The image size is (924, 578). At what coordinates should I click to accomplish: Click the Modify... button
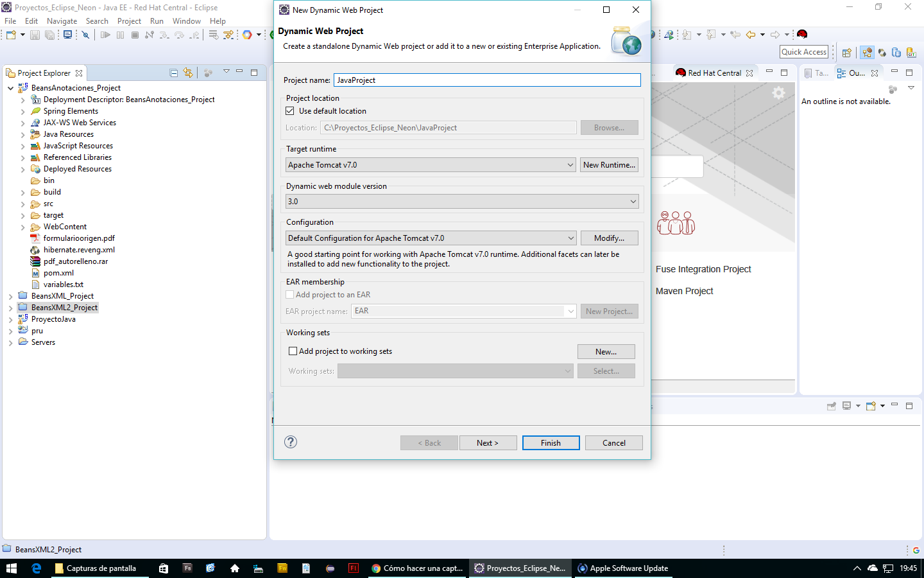click(610, 238)
